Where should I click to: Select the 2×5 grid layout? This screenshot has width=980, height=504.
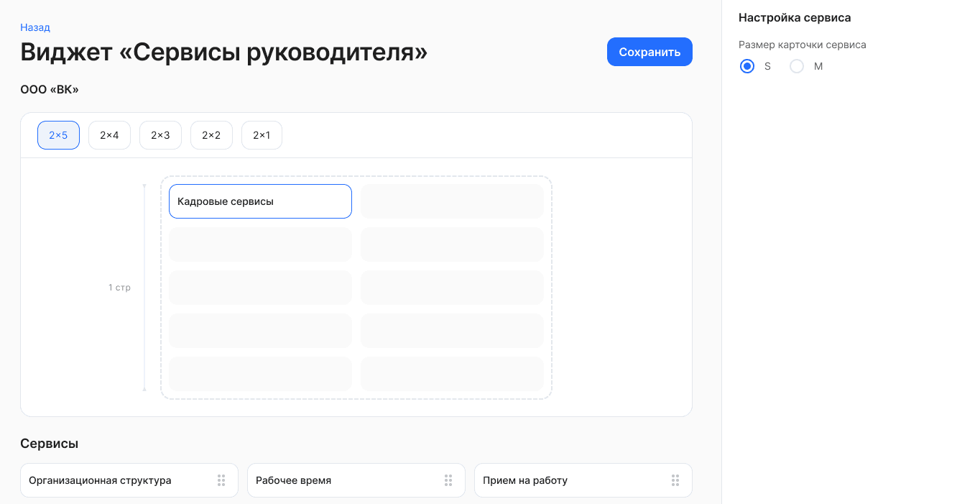[x=58, y=135]
